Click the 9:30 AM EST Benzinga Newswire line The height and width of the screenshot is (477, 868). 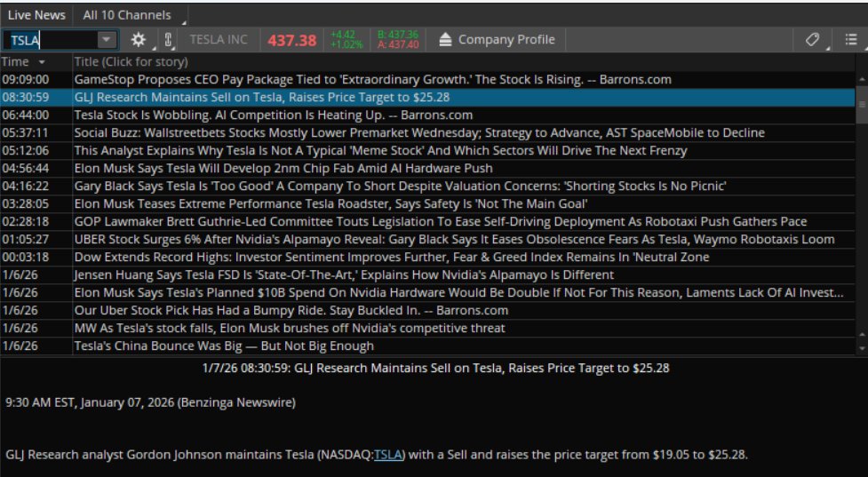pyautogui.click(x=150, y=402)
